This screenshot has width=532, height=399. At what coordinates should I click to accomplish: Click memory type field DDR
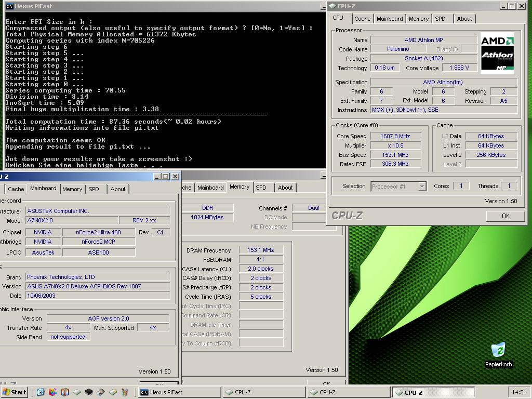(208, 208)
